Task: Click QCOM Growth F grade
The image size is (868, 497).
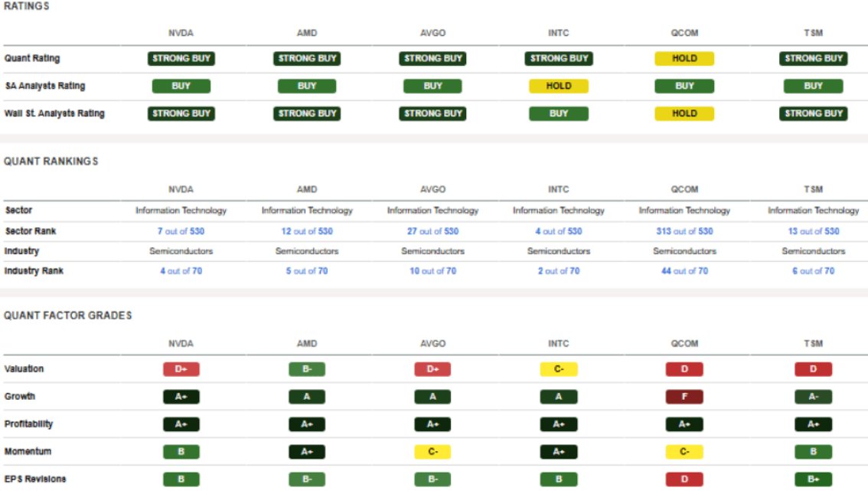Action: [x=684, y=397]
